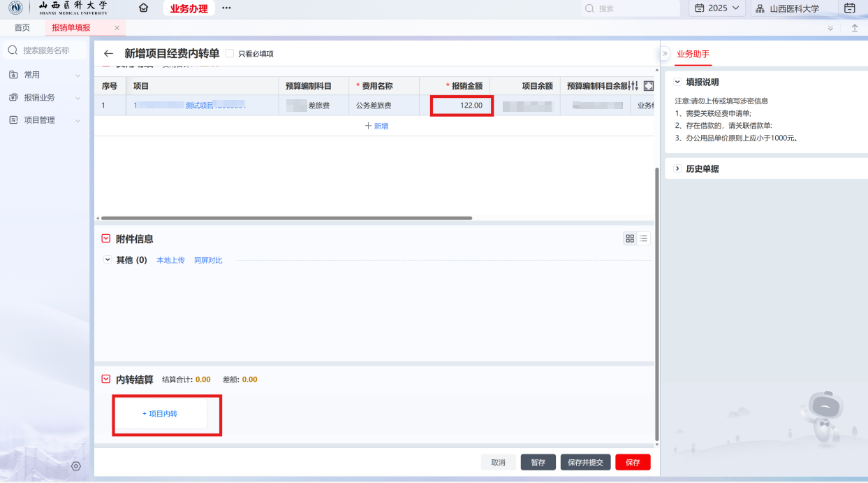Collapse the 内转结算 section
The height and width of the screenshot is (483, 868).
(x=106, y=380)
